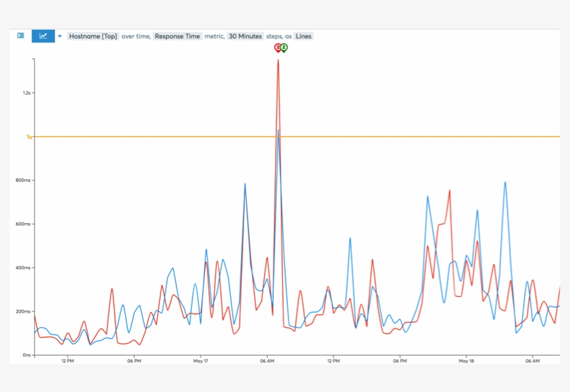Change the Hostname [Top] dimension

(x=93, y=36)
